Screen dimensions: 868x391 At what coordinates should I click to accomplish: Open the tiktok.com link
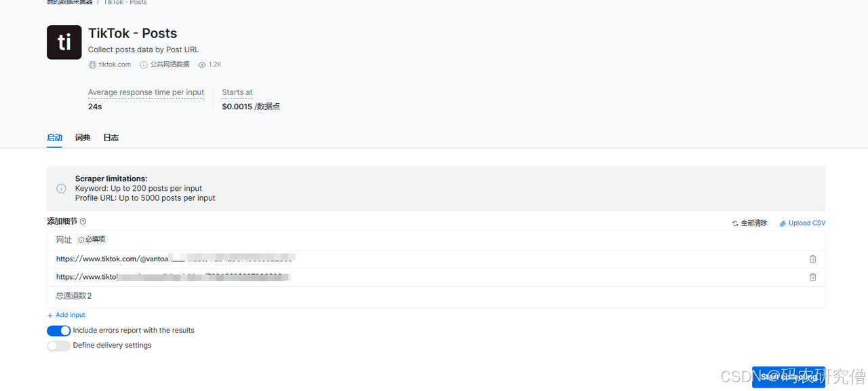click(x=115, y=64)
